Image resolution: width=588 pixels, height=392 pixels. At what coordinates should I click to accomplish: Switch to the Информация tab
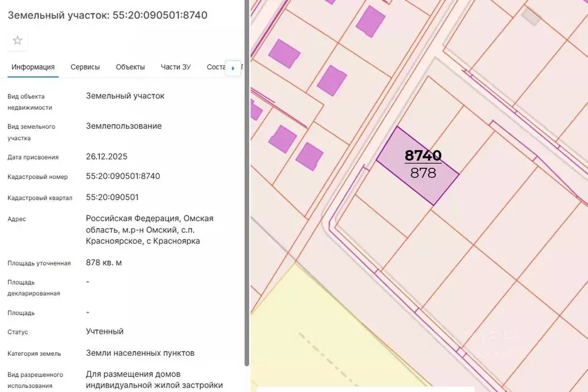coord(33,67)
